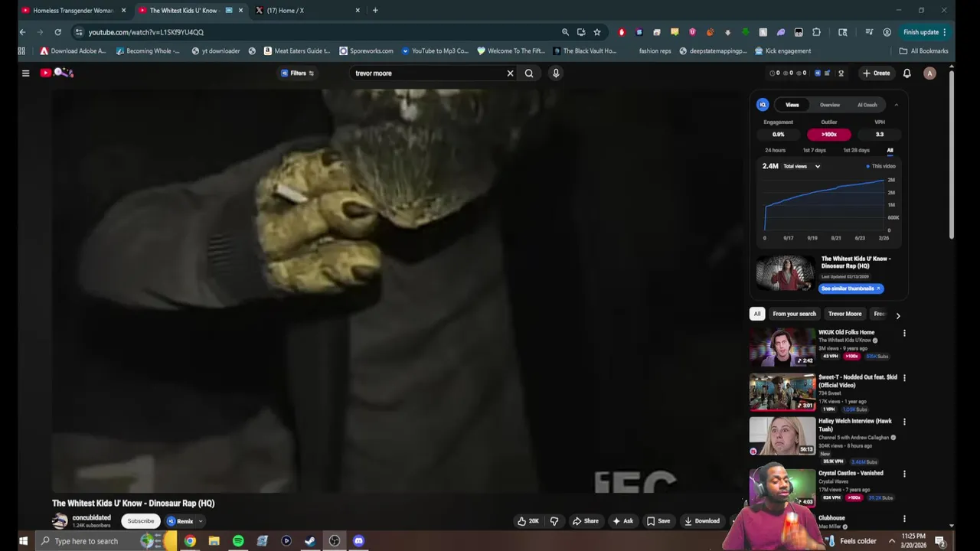
Task: Open the yt downloader bookmark
Action: coord(214,51)
